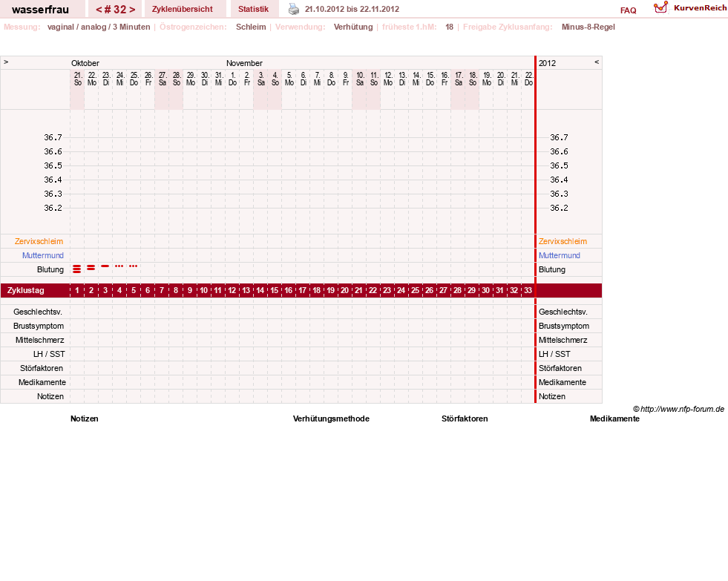Screen dimensions: 728x581
Task: Click the value 18 next to früheste 1.hM
Action: 450,27
